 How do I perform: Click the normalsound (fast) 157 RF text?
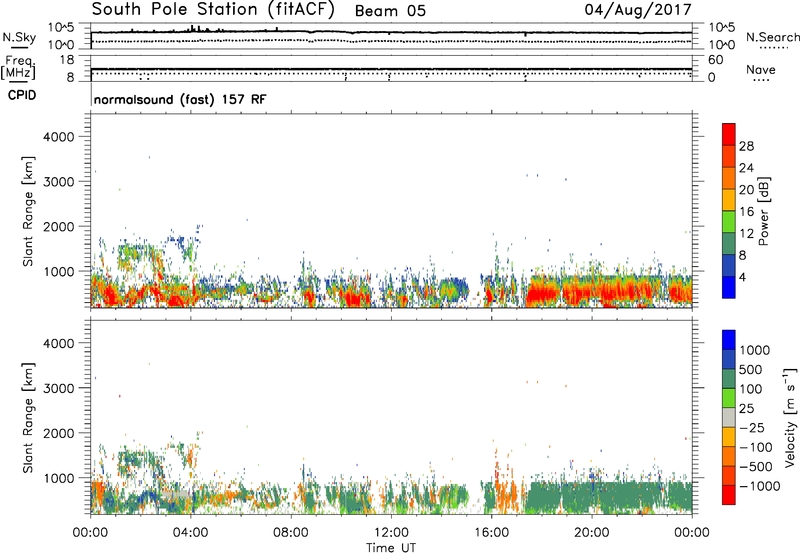coord(180,99)
